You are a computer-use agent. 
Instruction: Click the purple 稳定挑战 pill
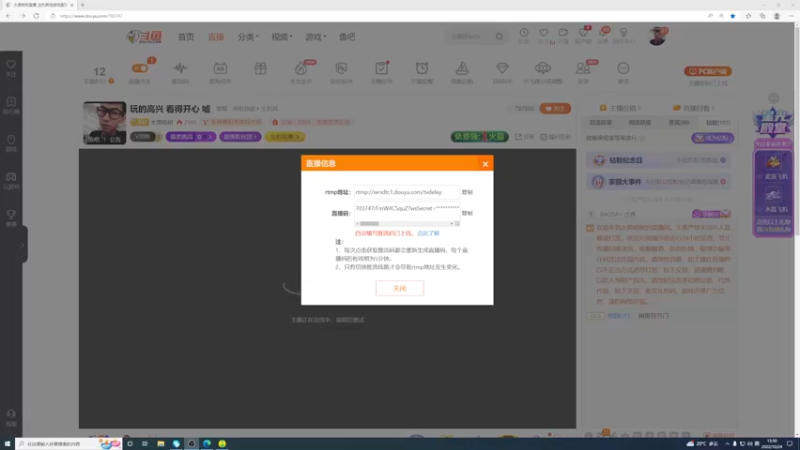190,137
